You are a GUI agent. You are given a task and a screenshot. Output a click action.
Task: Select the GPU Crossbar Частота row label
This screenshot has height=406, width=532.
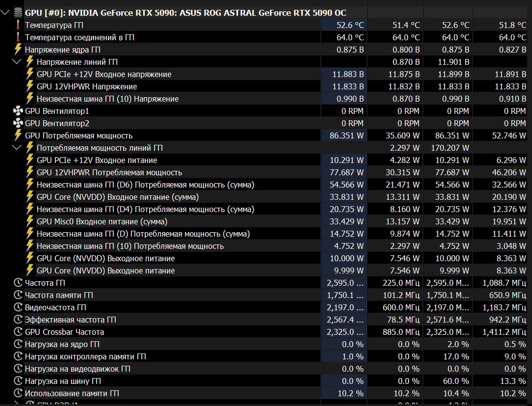pos(64,332)
